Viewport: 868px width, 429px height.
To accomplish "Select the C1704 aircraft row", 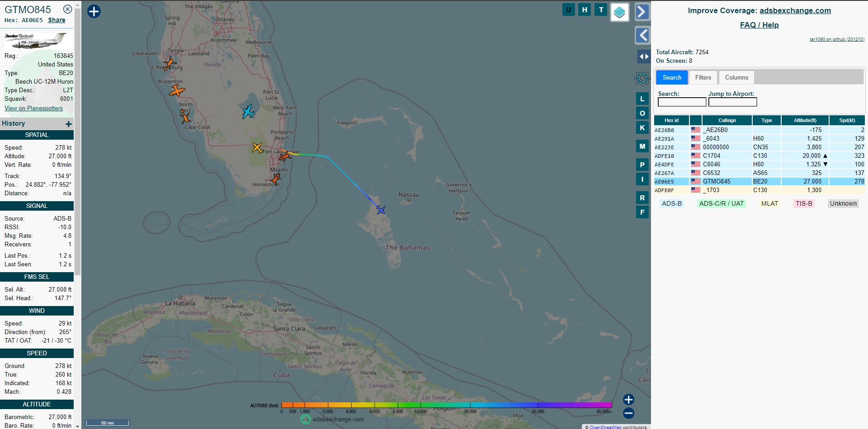I will coord(759,156).
